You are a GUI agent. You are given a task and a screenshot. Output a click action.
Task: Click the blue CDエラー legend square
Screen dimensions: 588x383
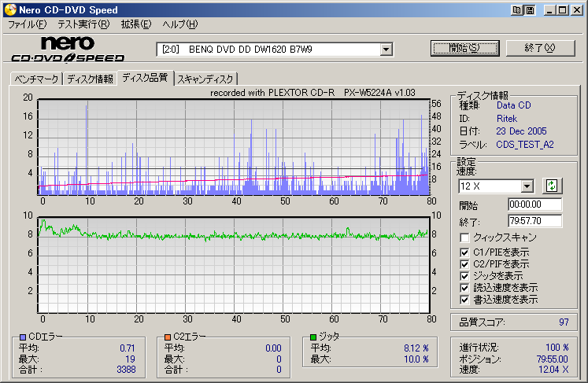click(23, 337)
